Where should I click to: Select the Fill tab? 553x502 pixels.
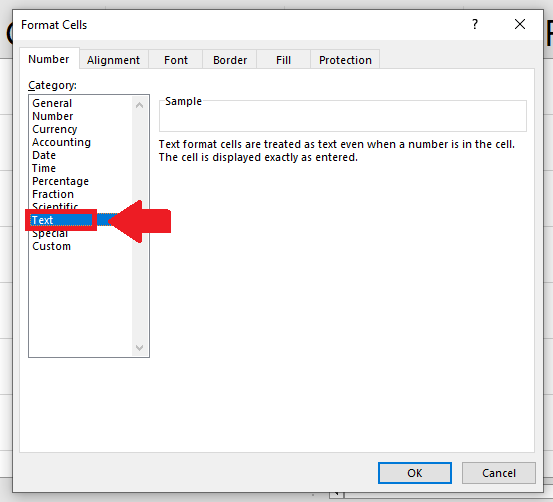tap(284, 60)
